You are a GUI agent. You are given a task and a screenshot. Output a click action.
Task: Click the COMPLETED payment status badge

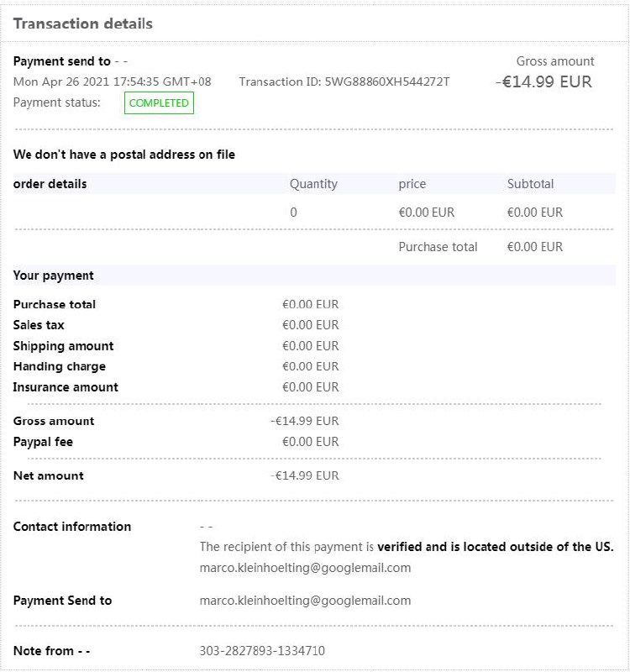coord(159,103)
